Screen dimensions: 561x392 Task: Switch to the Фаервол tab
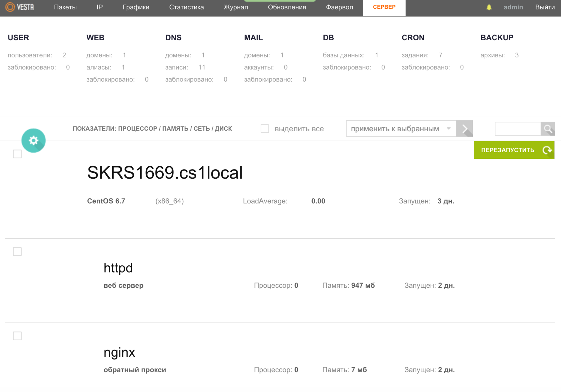coord(339,7)
